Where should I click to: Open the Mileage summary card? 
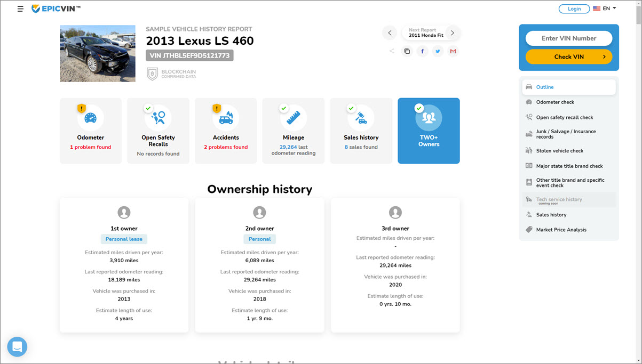[294, 131]
